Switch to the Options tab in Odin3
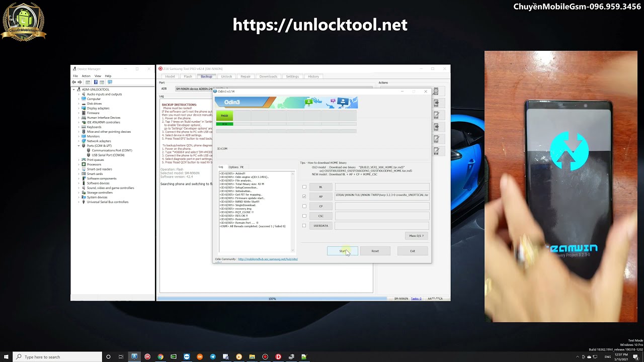Image resolution: width=644 pixels, height=362 pixels. (233, 167)
